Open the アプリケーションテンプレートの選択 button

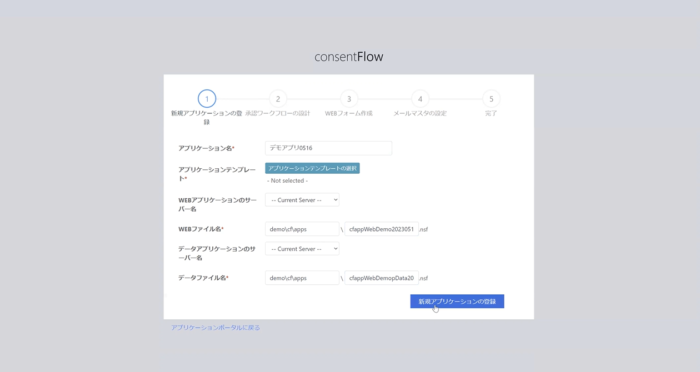point(312,168)
